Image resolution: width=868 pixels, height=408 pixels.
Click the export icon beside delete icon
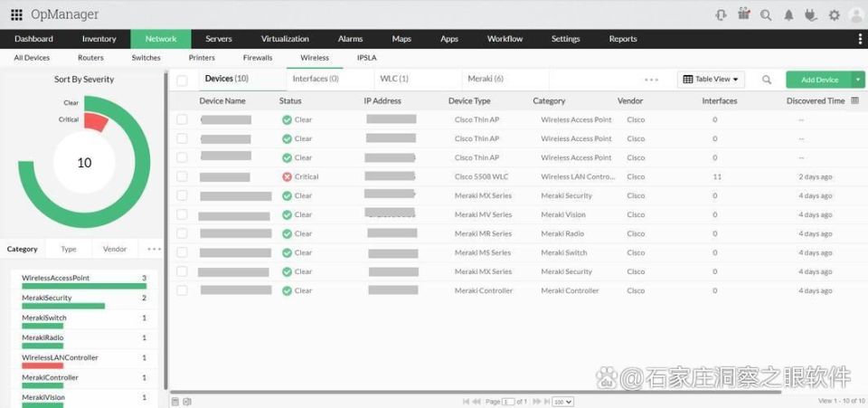[187, 402]
